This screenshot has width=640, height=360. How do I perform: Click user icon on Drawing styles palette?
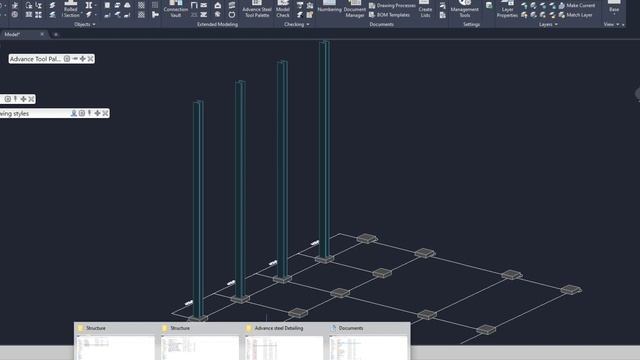(74, 113)
